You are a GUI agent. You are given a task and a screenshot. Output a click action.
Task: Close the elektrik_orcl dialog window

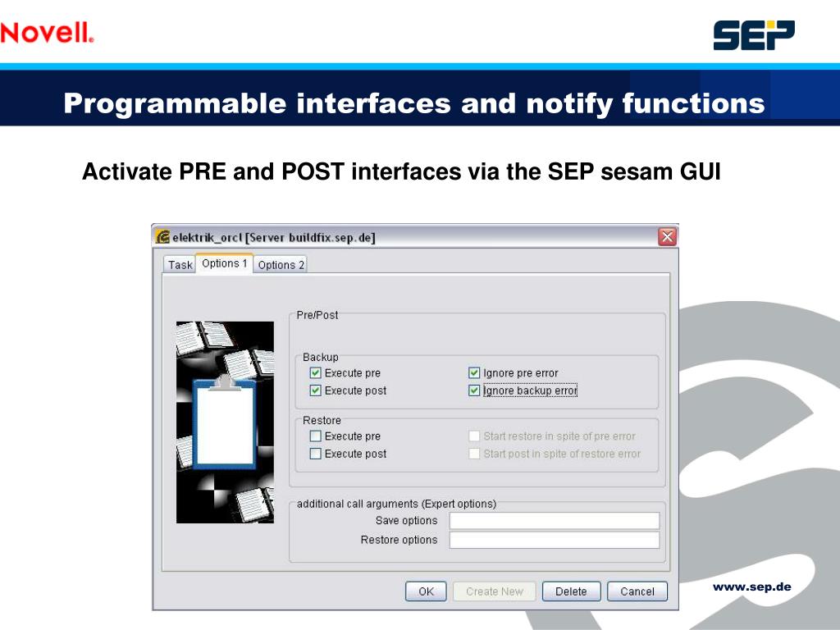[x=667, y=237]
